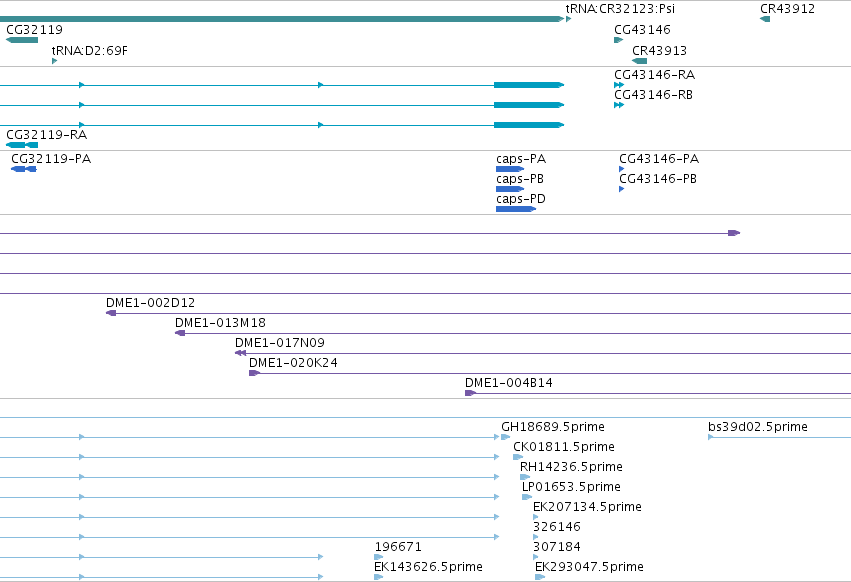Click the EK143626.5prime EST feature
The image size is (851, 582).
pos(378,577)
